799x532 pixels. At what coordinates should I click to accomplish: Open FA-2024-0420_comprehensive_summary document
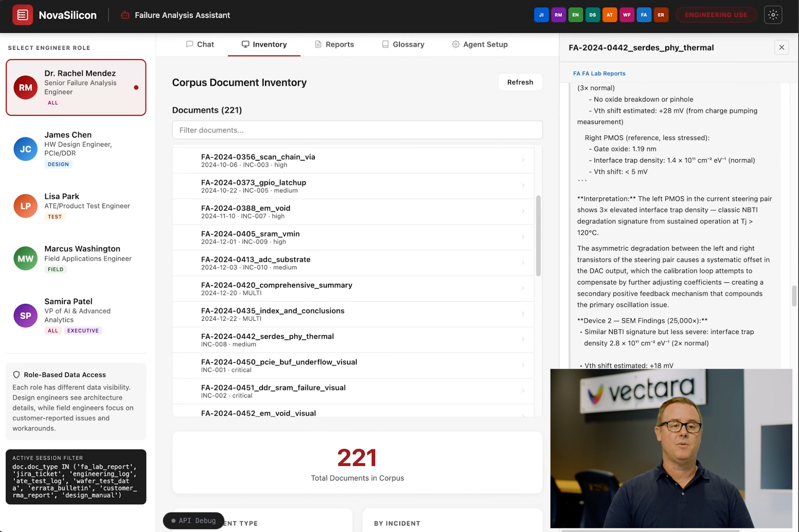[353, 288]
